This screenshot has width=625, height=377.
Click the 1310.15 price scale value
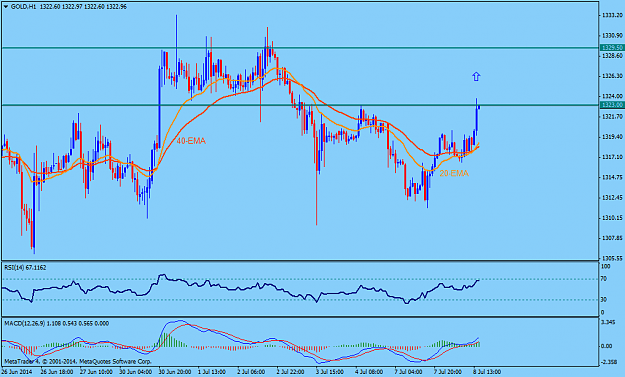tap(612, 218)
